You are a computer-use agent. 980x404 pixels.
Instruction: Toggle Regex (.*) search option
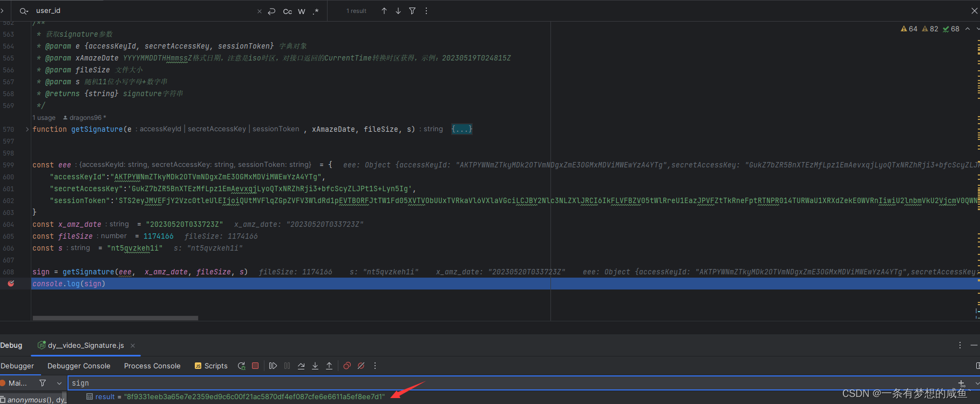coord(316,11)
